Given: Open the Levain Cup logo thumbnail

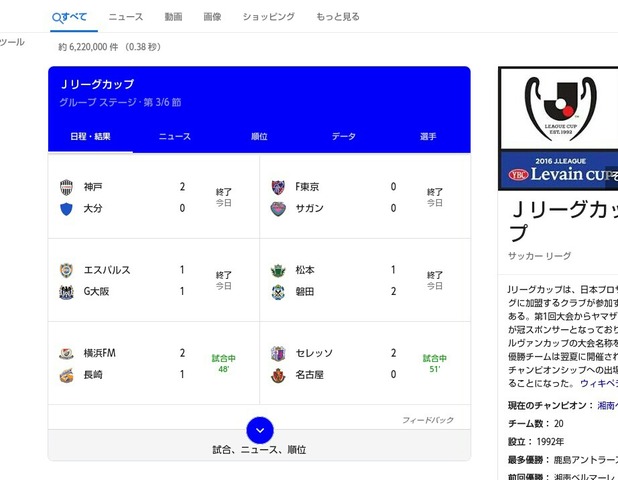Looking at the screenshot, I should (x=558, y=128).
